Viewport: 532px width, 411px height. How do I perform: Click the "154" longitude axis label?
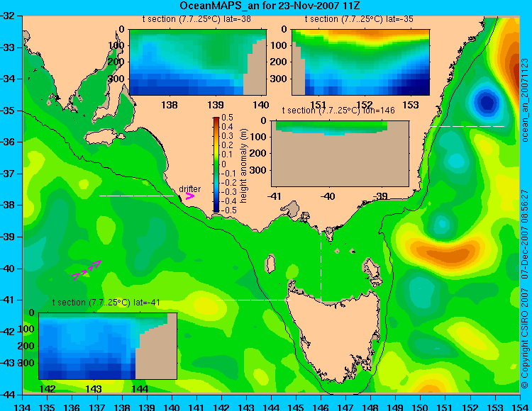point(519,407)
